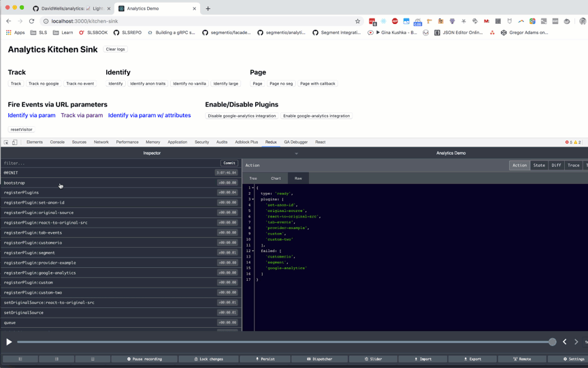Viewport: 588px width, 368px height.
Task: Select the first layout toggle in bottom bar
Action: pos(20,359)
